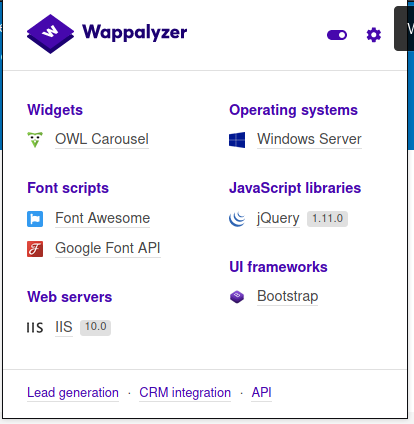Toggle the Wappalyzer enable switch
The width and height of the screenshot is (414, 424).
coord(337,35)
